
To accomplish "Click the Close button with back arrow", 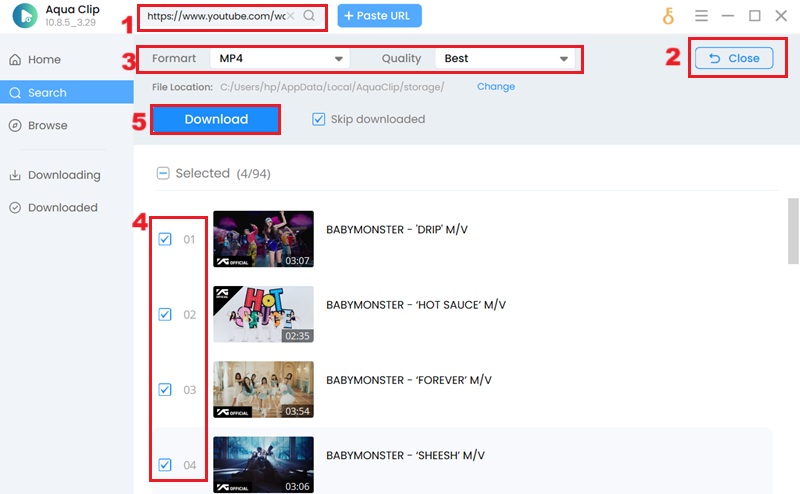I will point(734,58).
